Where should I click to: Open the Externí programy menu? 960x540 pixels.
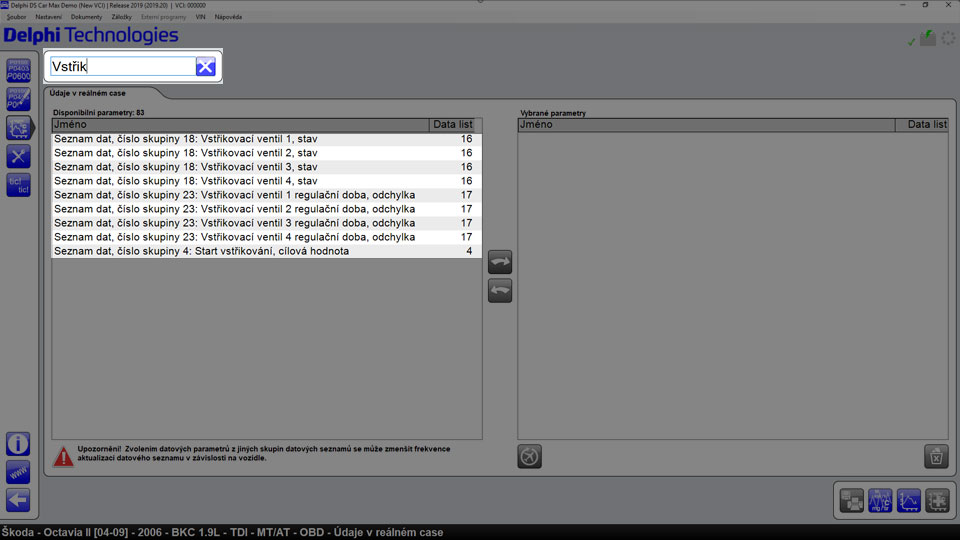pyautogui.click(x=163, y=17)
